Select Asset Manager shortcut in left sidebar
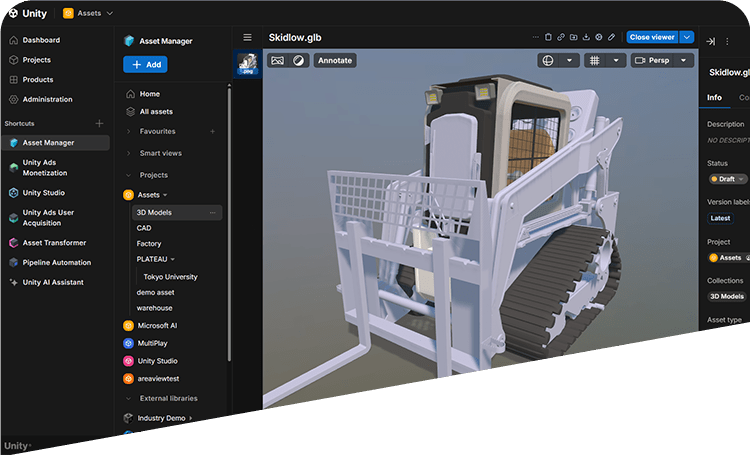The height and width of the screenshot is (455, 750). [x=56, y=143]
